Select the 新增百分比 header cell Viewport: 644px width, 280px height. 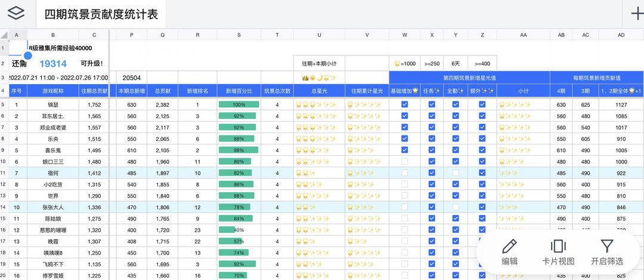(x=239, y=91)
